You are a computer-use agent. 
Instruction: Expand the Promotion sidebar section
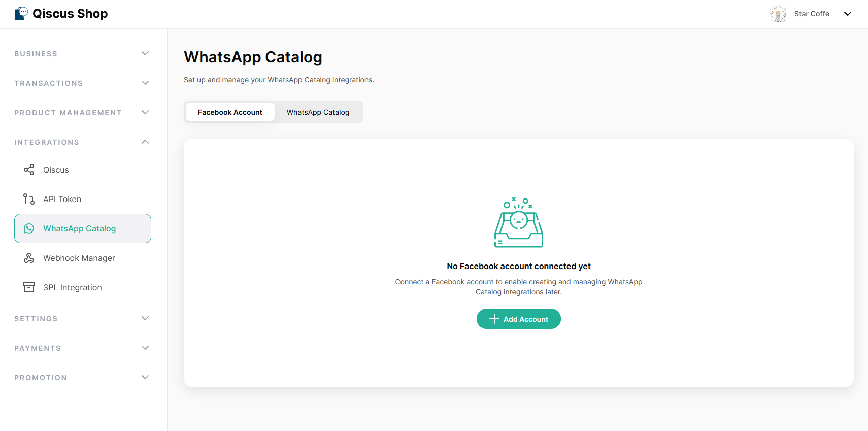[145, 377]
